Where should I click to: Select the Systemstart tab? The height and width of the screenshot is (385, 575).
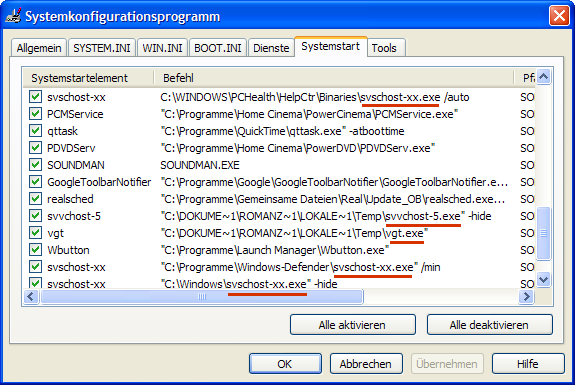[x=330, y=47]
